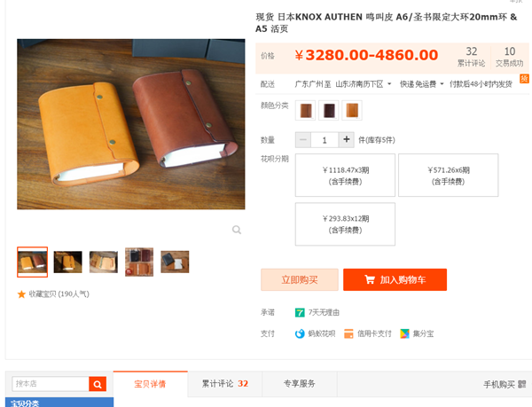The width and height of the screenshot is (532, 407).
Task: Click the credit card payment icon
Action: click(x=348, y=333)
